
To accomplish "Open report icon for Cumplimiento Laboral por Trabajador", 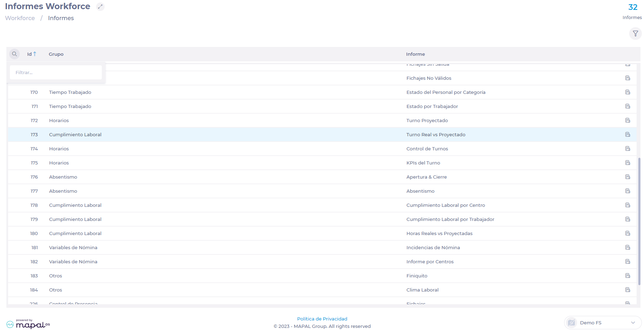I will tap(628, 219).
